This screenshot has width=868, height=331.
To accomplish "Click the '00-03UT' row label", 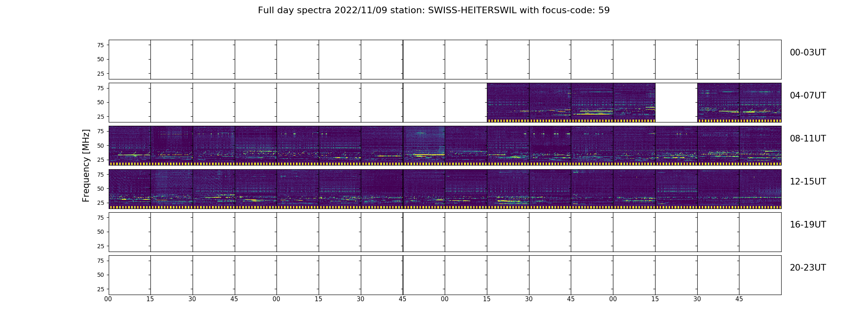I will tap(808, 53).
